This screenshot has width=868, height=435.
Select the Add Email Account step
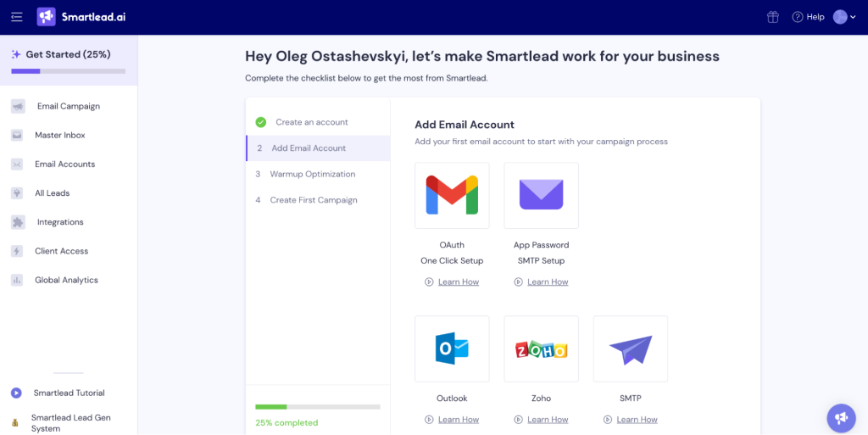coord(318,148)
